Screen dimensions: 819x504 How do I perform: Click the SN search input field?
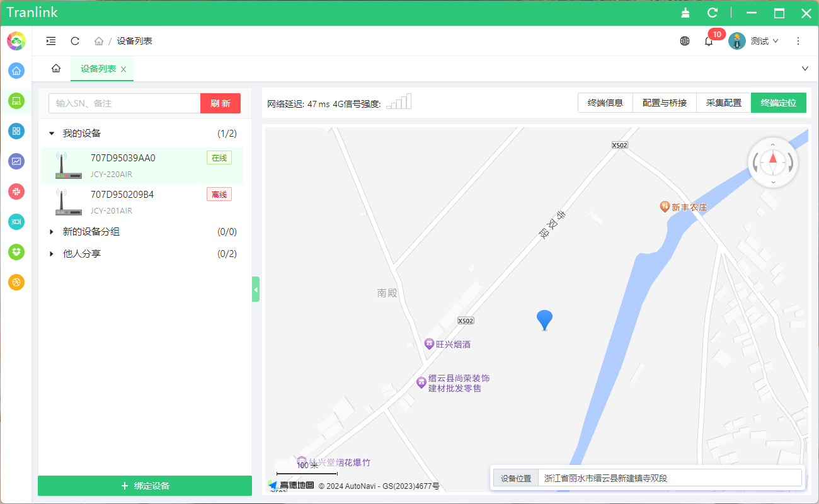125,103
